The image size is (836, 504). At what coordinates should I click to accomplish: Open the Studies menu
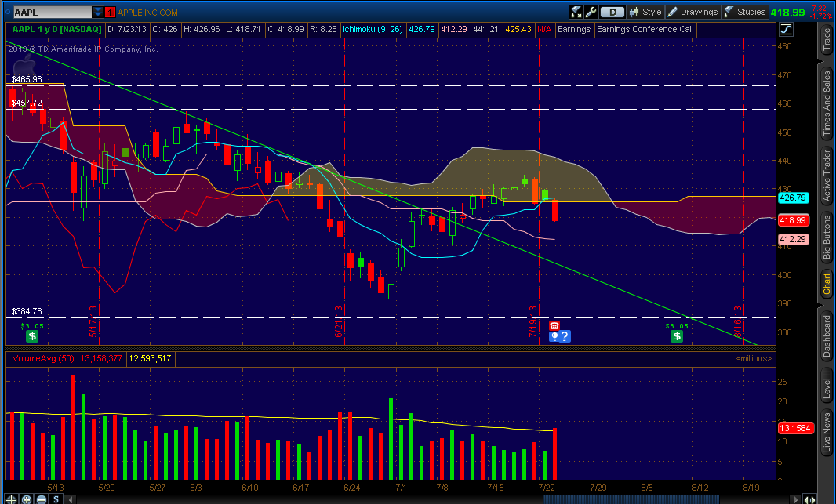click(745, 13)
